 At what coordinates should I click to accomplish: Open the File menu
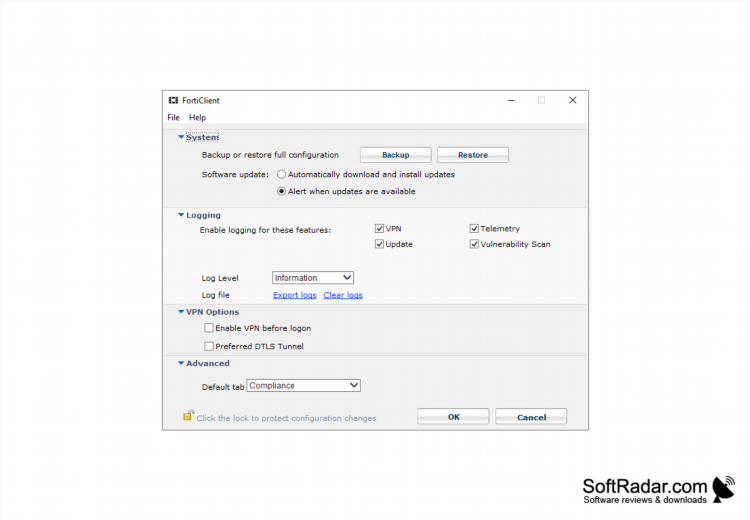(173, 117)
